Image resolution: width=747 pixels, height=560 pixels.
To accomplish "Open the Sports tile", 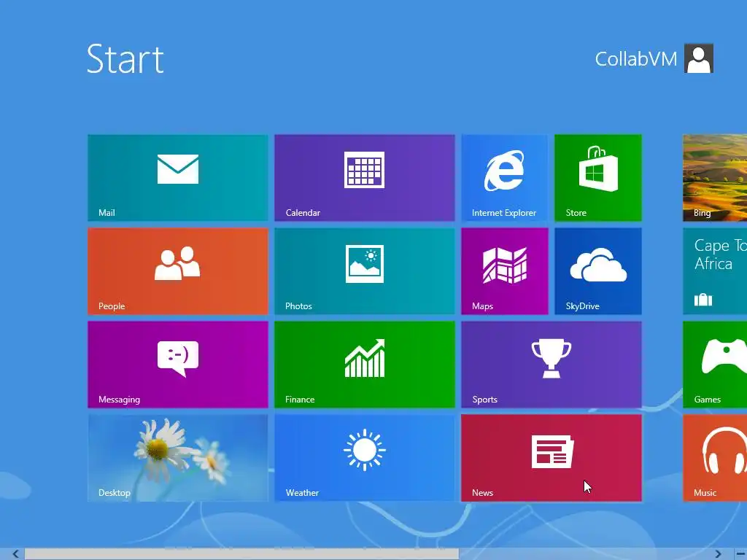I will point(551,365).
